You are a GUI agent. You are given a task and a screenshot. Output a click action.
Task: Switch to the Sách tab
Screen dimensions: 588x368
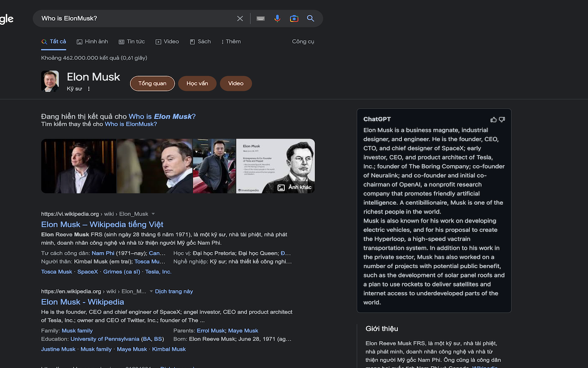[200, 42]
